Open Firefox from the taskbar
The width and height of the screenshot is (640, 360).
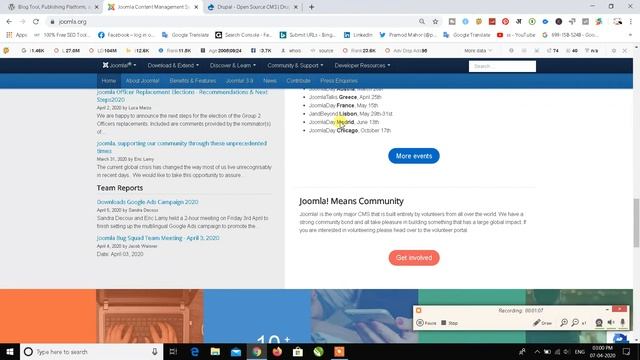point(277,351)
